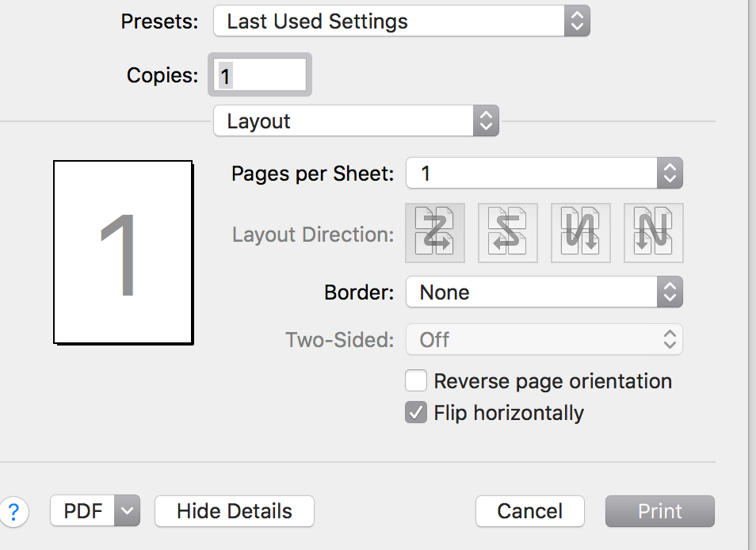756x550 pixels.
Task: Open the Border dropdown set to None
Action: (544, 292)
